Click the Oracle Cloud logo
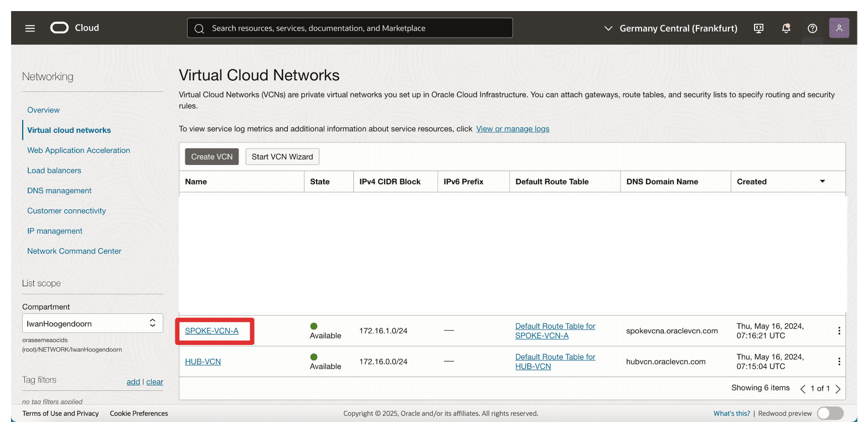 75,28
